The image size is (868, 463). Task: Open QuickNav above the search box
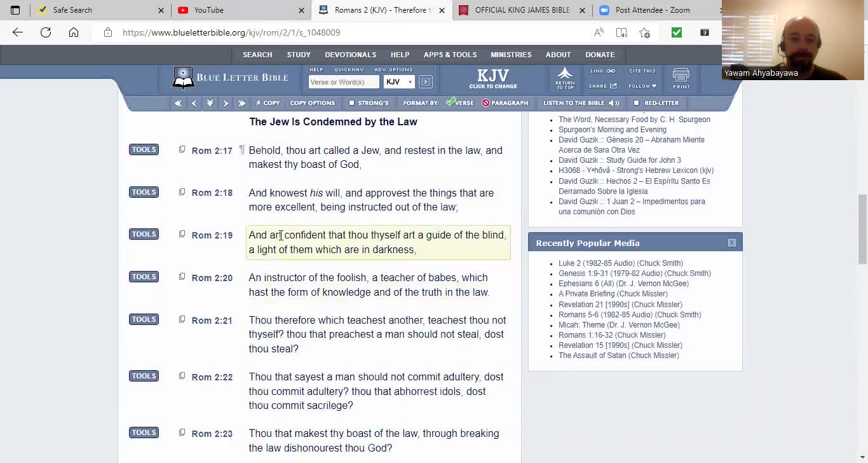tap(349, 69)
